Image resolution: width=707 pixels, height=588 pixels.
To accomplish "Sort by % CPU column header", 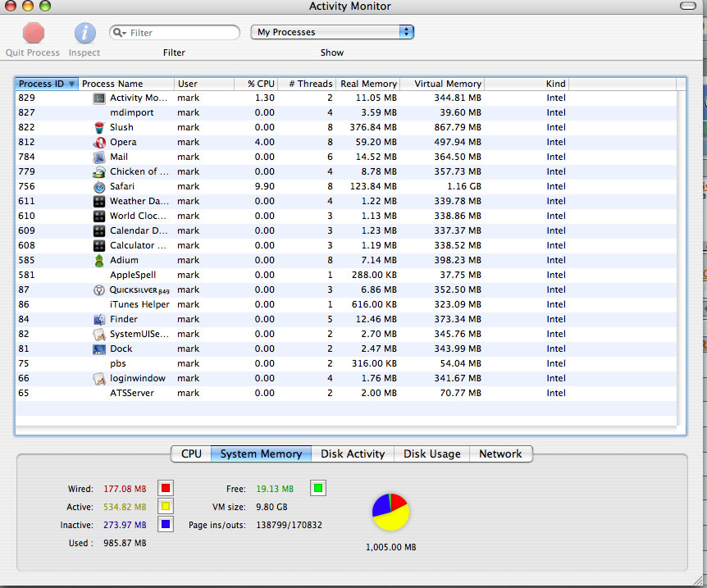I will coord(256,84).
